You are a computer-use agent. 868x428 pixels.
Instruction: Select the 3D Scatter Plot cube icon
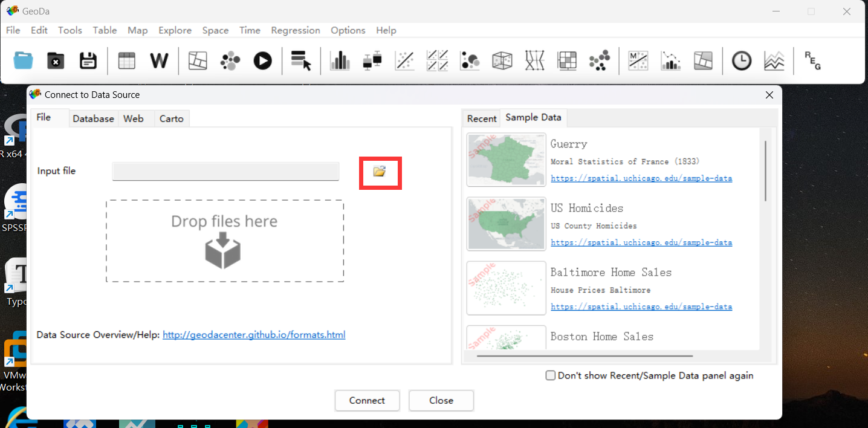(x=502, y=60)
